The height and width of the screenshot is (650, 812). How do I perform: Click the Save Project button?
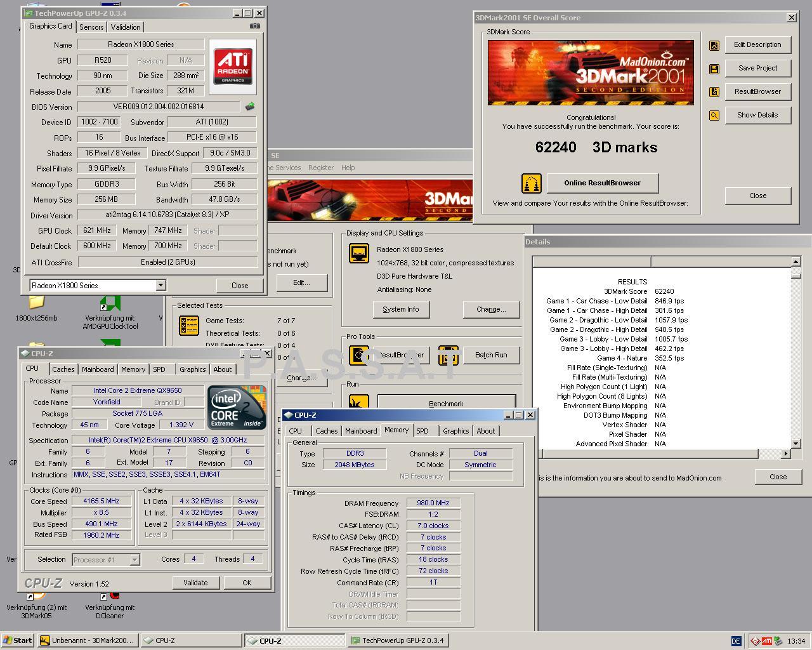757,69
